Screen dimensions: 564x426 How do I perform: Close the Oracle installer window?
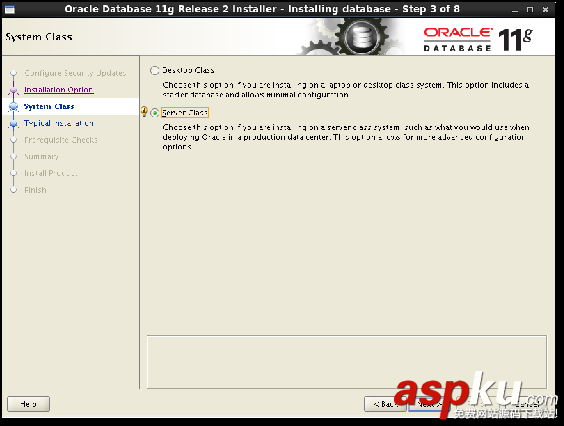coord(545,10)
